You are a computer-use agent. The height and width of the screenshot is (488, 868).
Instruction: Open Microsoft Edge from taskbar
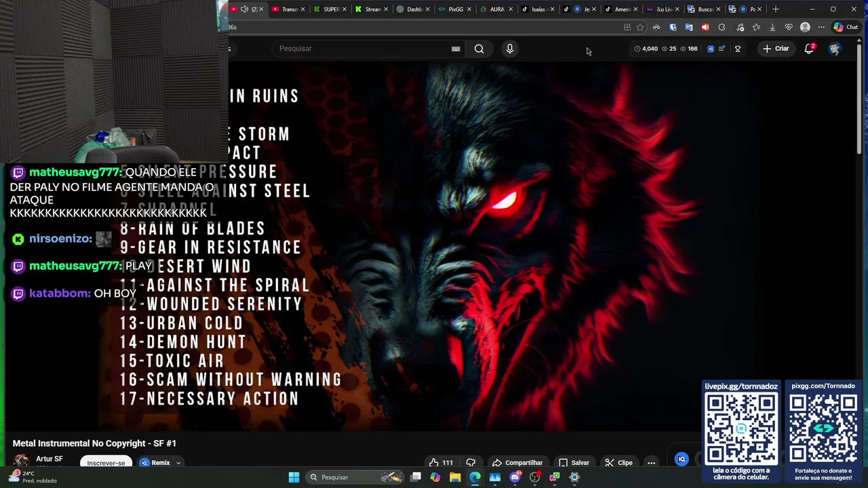[x=475, y=477]
